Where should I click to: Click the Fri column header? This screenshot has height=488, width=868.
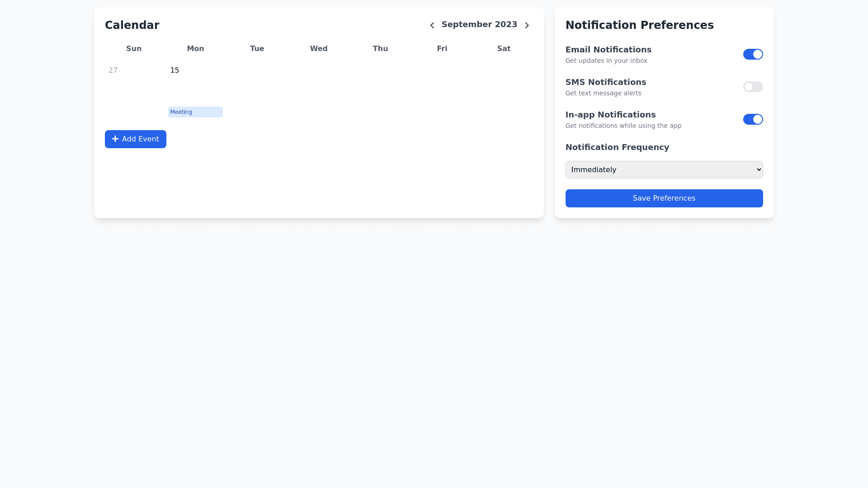point(442,49)
